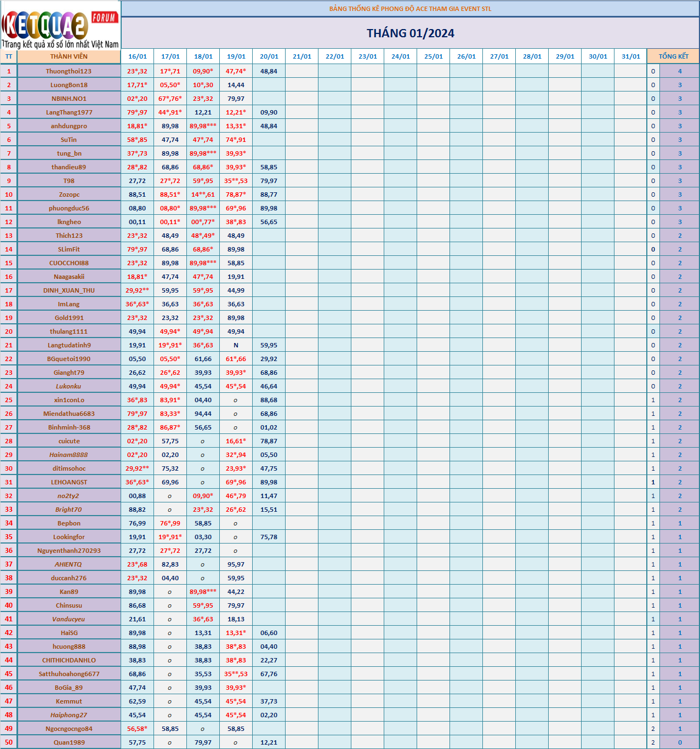The width and height of the screenshot is (700, 749).
Task: Select member name Lukonku
Action: click(69, 386)
